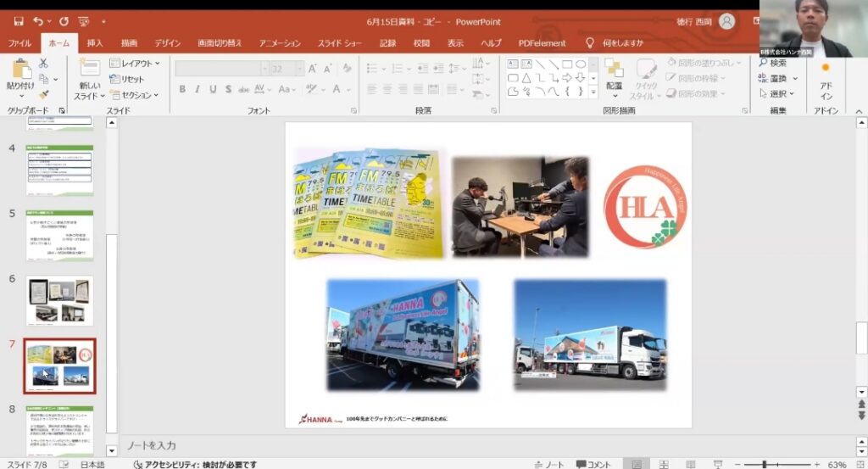Toggle underline formatting
The height and width of the screenshot is (469, 868).
click(213, 89)
